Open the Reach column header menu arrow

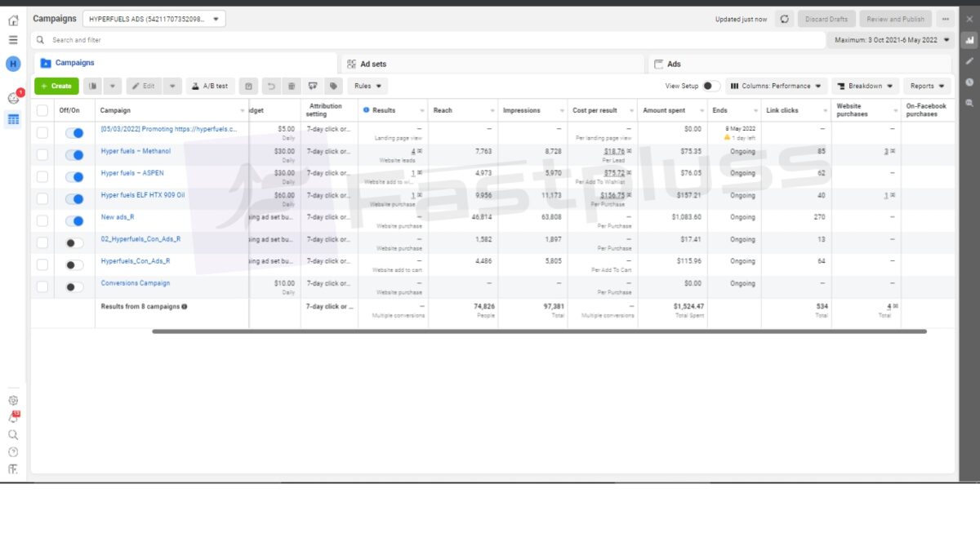coord(492,111)
